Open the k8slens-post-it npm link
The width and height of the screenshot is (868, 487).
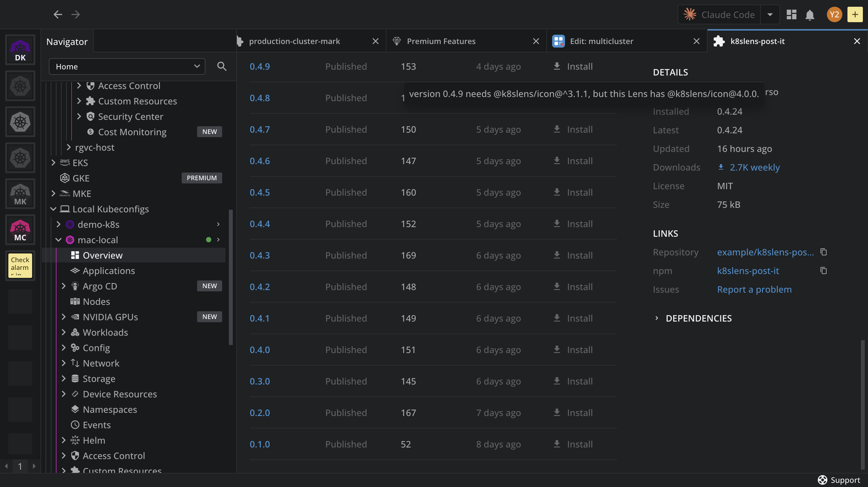coord(748,270)
